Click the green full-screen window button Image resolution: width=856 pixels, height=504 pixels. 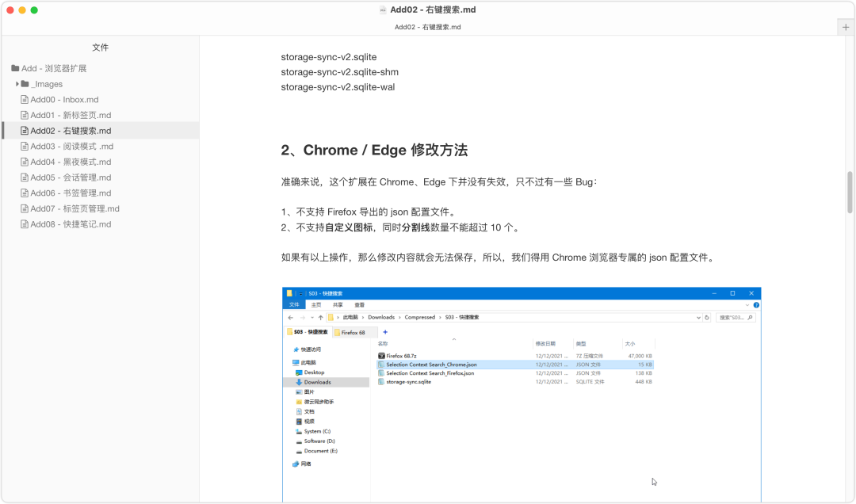point(34,10)
